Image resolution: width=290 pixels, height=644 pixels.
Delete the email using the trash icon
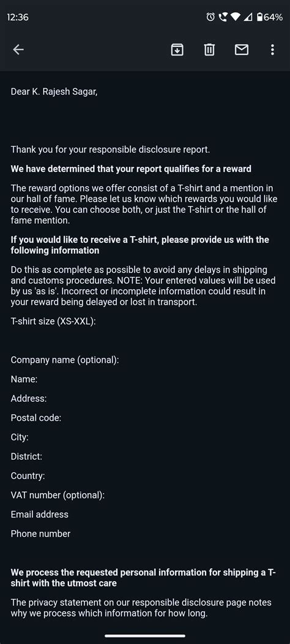[209, 50]
